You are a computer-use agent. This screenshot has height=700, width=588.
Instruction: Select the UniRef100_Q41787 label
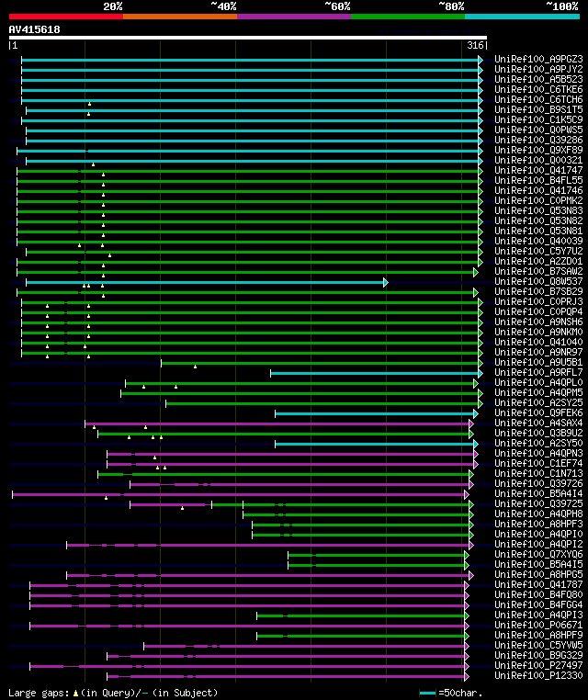click(538, 585)
